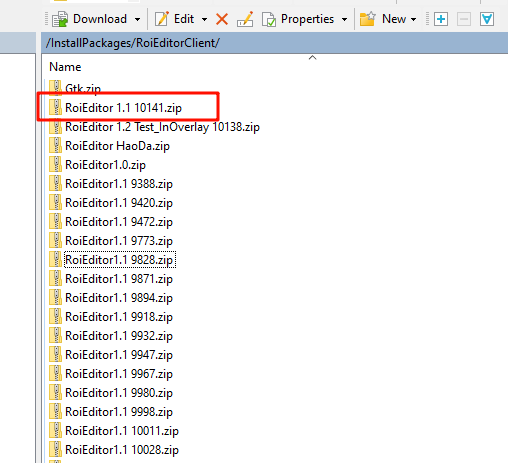This screenshot has height=463, width=508.
Task: Click the red X delete icon
Action: point(222,19)
